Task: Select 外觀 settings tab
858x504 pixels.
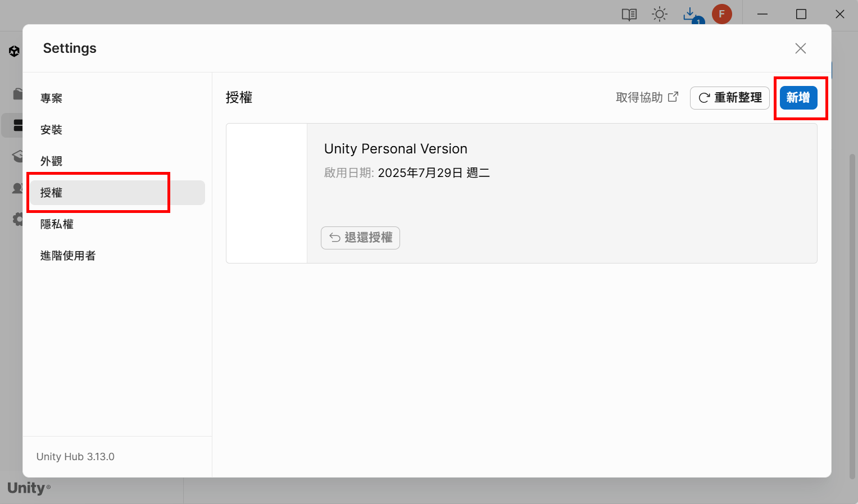Action: [117, 161]
